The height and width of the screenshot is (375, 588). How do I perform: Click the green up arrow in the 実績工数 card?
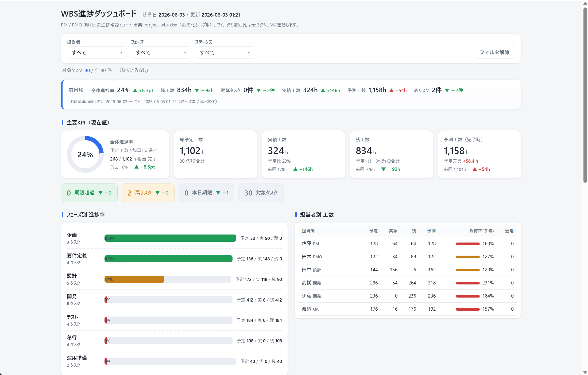295,169
